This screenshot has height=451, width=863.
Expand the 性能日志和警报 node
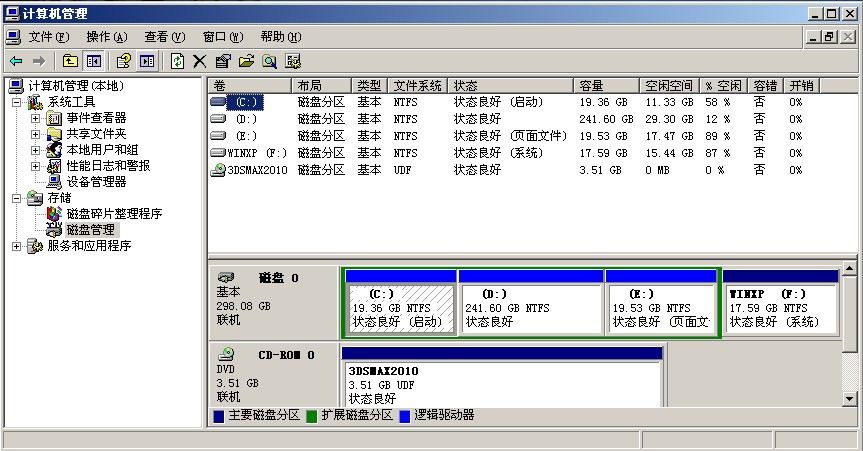[36, 166]
